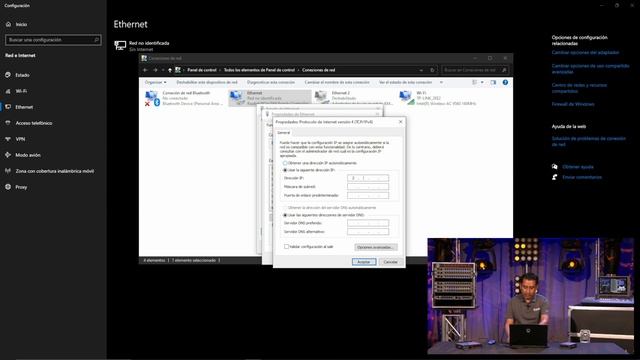Click the change view icon in toolbar
This screenshot has height=360, width=640.
point(474,82)
